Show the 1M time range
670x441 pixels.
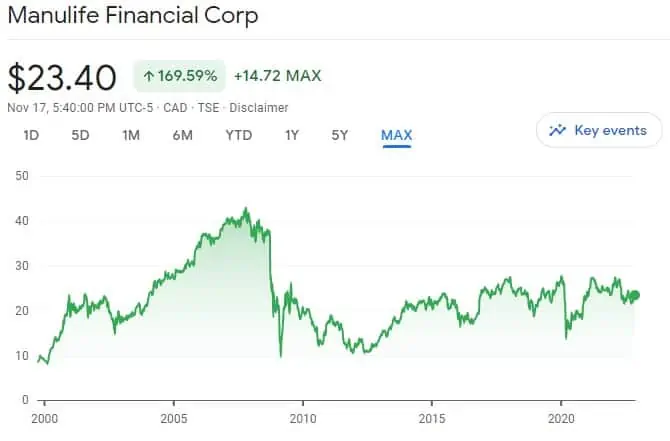tap(131, 135)
